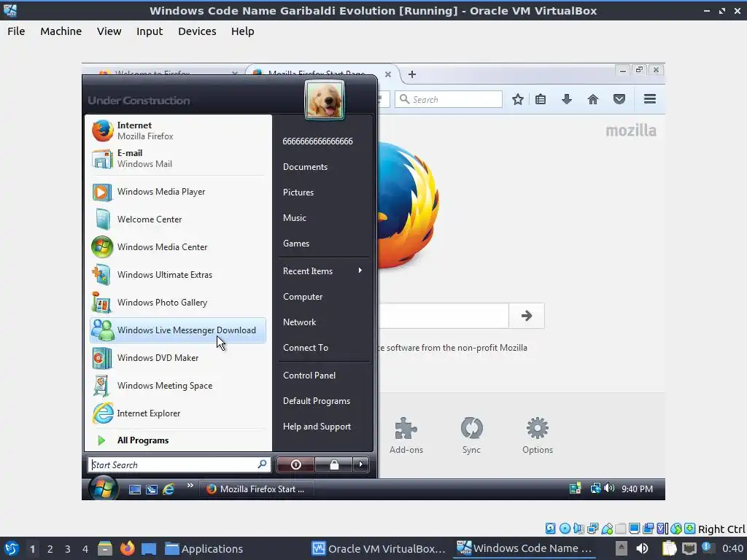Open host Applications menu in panel
The height and width of the screenshot is (560, 747).
[x=204, y=548]
